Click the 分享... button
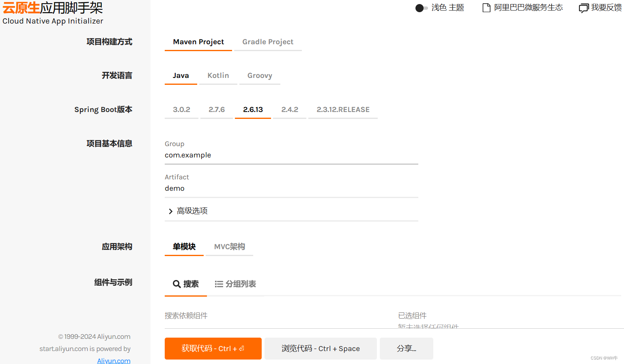The image size is (624, 364). [407, 349]
